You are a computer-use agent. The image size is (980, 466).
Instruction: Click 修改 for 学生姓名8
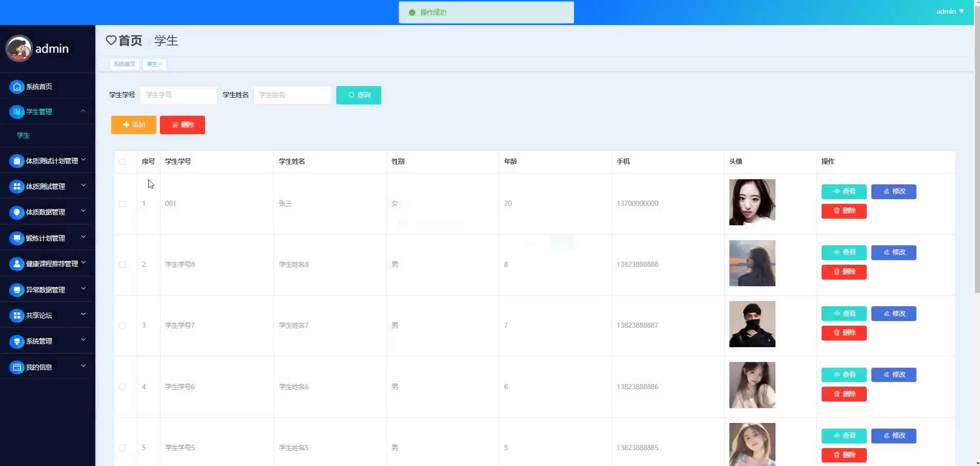[894, 252]
